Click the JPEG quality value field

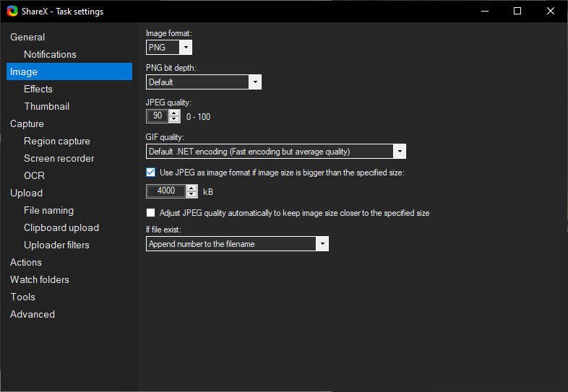click(158, 116)
